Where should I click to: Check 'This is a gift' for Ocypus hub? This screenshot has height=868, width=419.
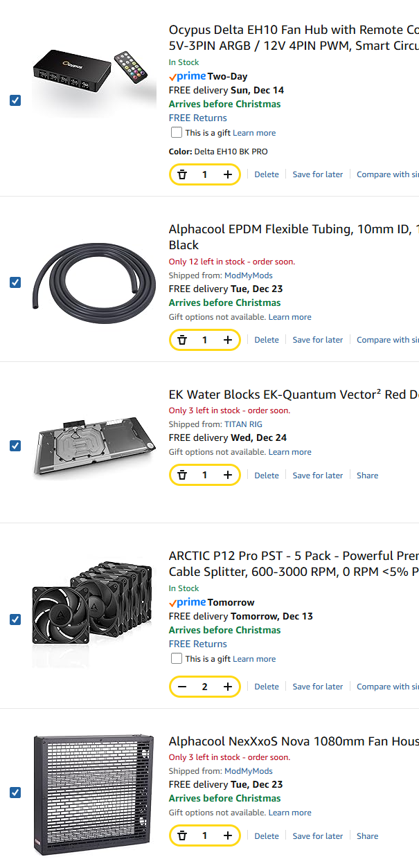(177, 132)
